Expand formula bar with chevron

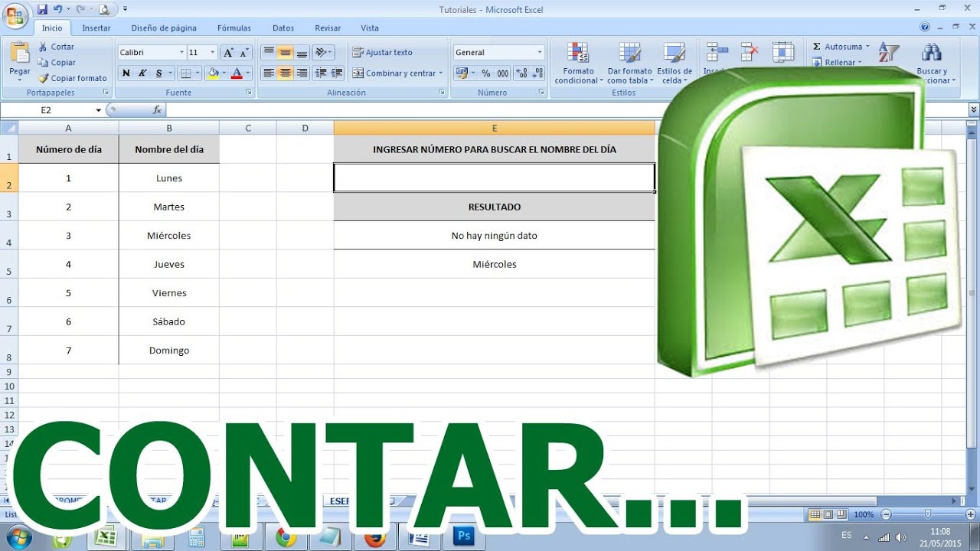coord(974,110)
